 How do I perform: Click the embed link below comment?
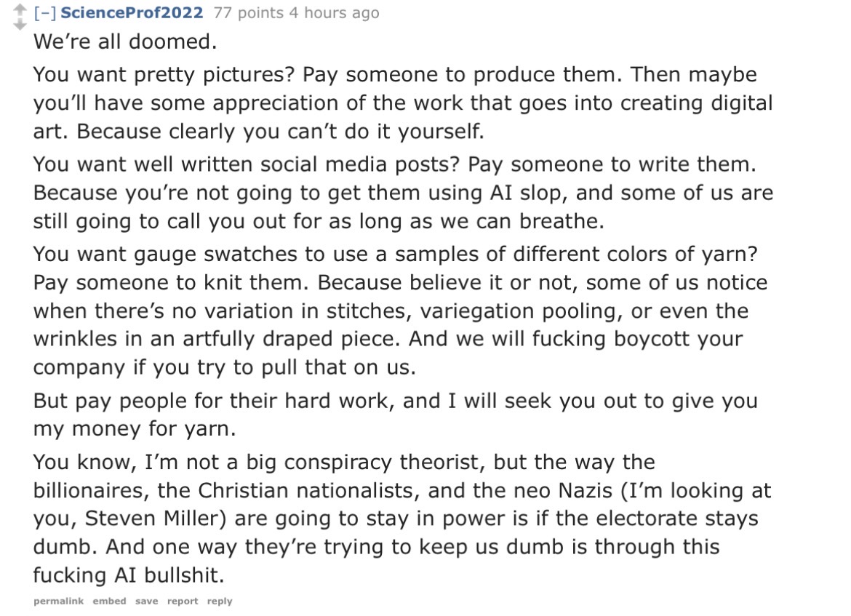[x=109, y=601]
